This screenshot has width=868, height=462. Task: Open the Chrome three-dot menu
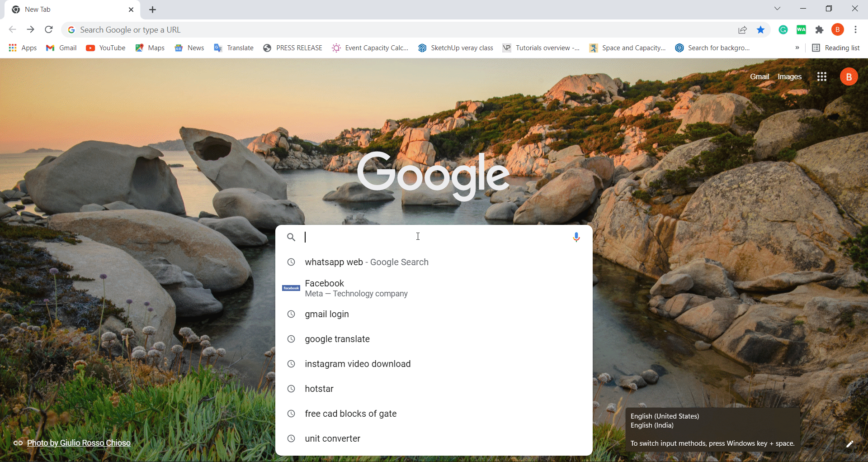click(856, 30)
